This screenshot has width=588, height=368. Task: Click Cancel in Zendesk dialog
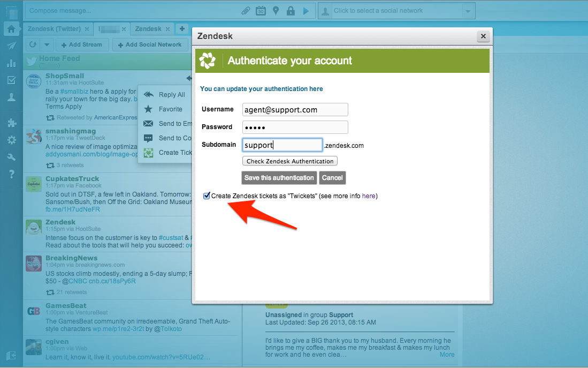[332, 178]
